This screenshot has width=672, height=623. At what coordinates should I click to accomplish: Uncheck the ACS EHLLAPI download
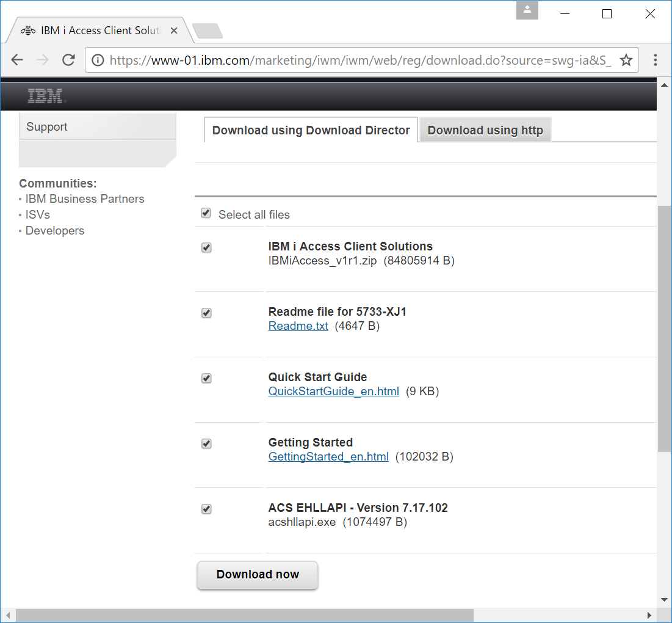pyautogui.click(x=206, y=509)
